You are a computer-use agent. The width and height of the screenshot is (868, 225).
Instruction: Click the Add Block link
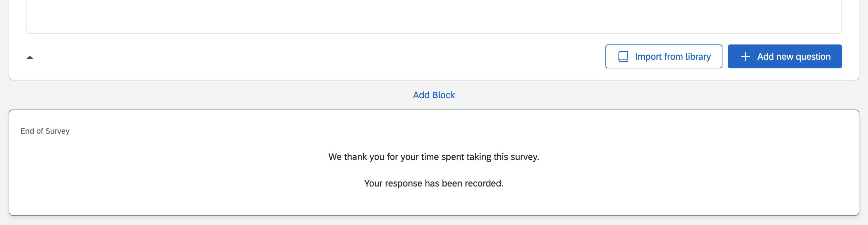(434, 95)
